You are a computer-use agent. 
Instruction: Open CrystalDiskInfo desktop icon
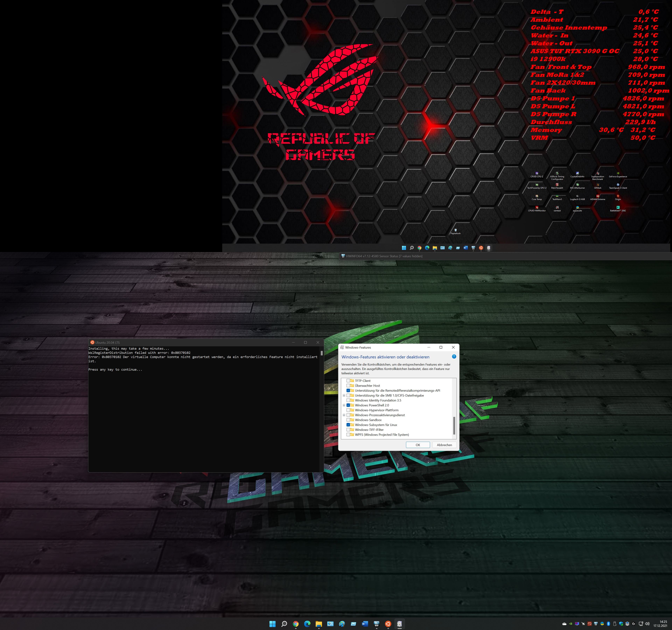point(577,175)
